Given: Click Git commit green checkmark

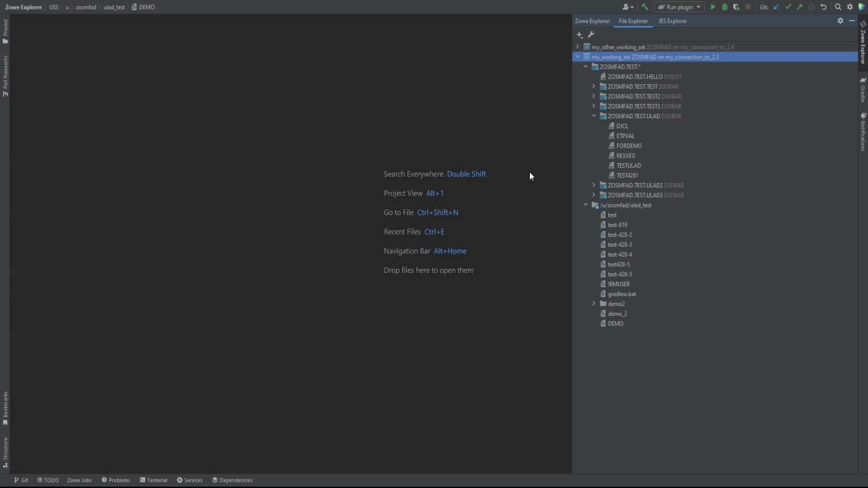Looking at the screenshot, I should click(788, 7).
